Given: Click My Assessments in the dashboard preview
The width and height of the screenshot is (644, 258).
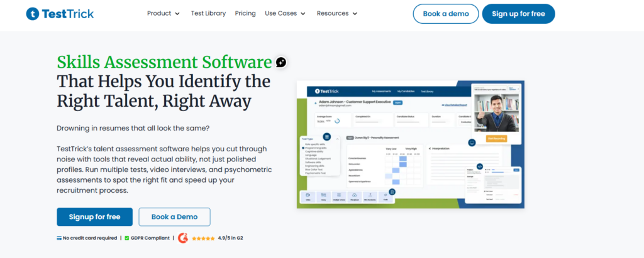Looking at the screenshot, I should (382, 91).
